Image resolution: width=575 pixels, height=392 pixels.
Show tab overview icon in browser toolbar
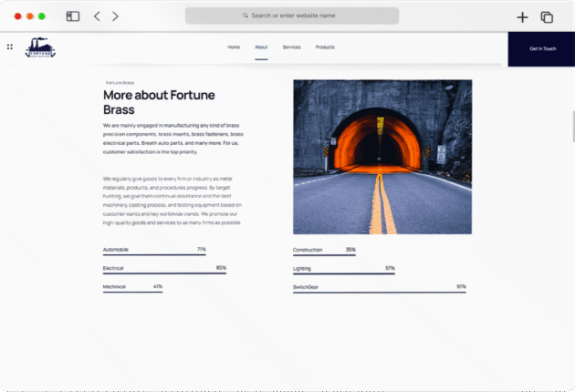tap(547, 16)
